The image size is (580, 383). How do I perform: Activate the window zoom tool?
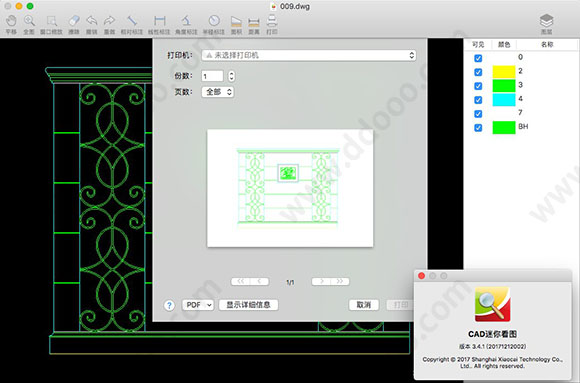51,24
